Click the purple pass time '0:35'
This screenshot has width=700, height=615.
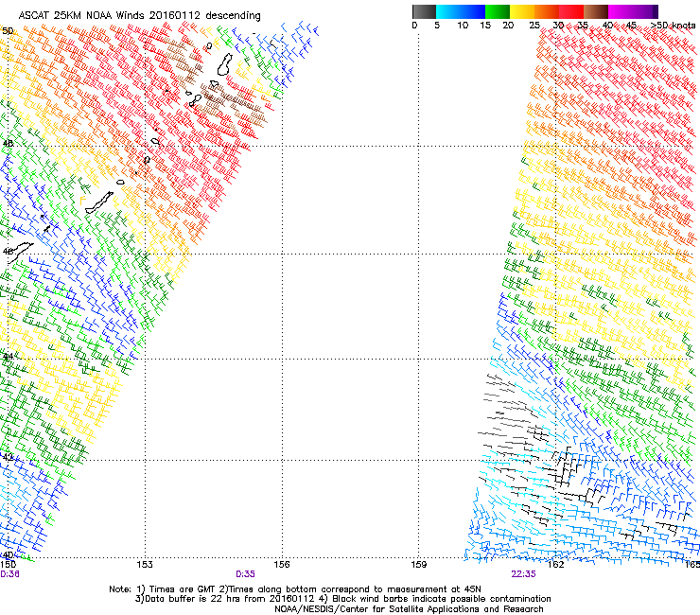pos(245,574)
